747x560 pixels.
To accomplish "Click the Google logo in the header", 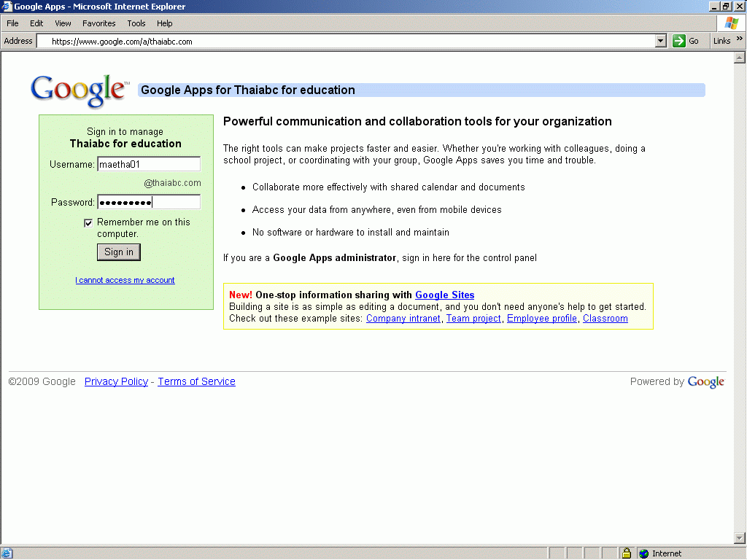I will [x=80, y=90].
